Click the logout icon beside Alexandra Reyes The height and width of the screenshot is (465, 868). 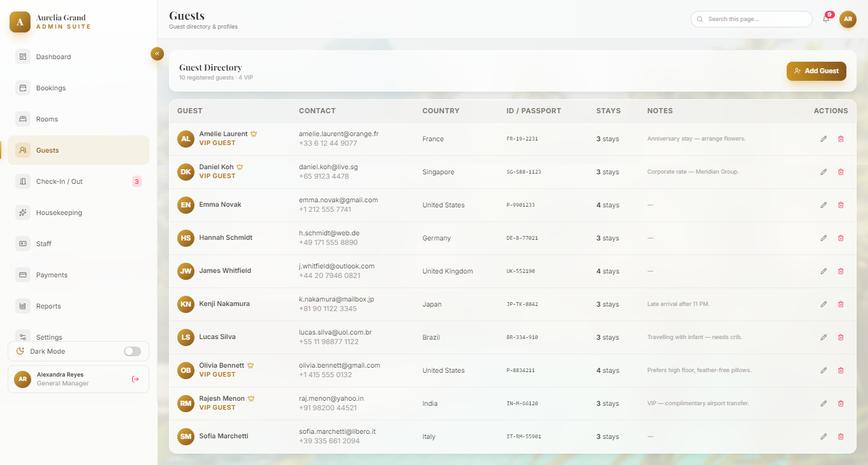tap(135, 379)
